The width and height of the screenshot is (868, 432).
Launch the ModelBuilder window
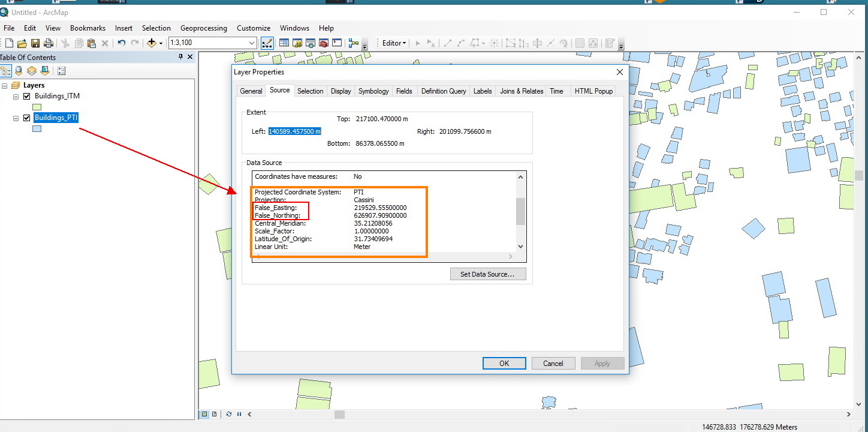(354, 43)
